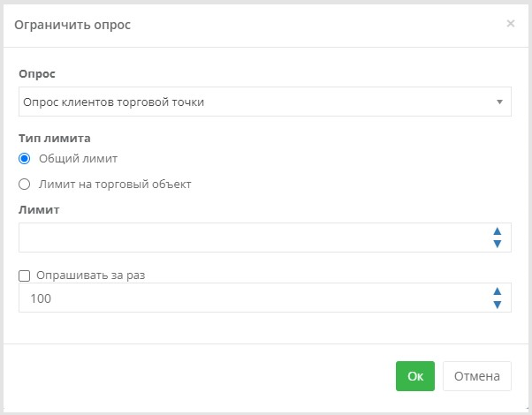Screen dimensions: 532x415
Task: Click the Опрашивать за раз label text
Action: coord(91,275)
